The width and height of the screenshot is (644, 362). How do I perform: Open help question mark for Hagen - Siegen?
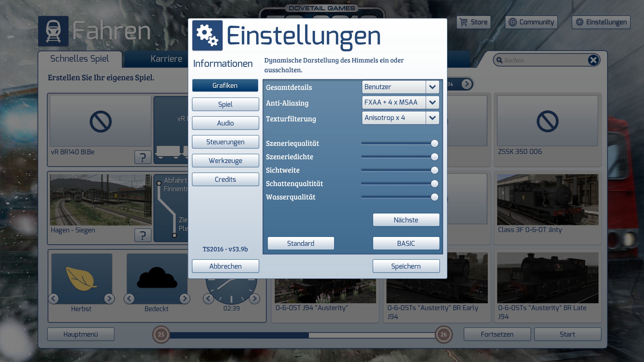pos(143,235)
